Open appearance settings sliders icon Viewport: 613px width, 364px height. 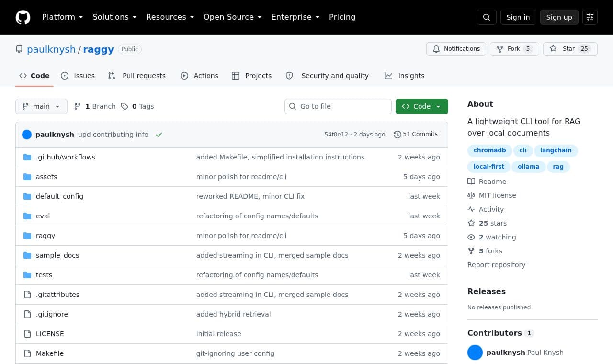[x=590, y=17]
